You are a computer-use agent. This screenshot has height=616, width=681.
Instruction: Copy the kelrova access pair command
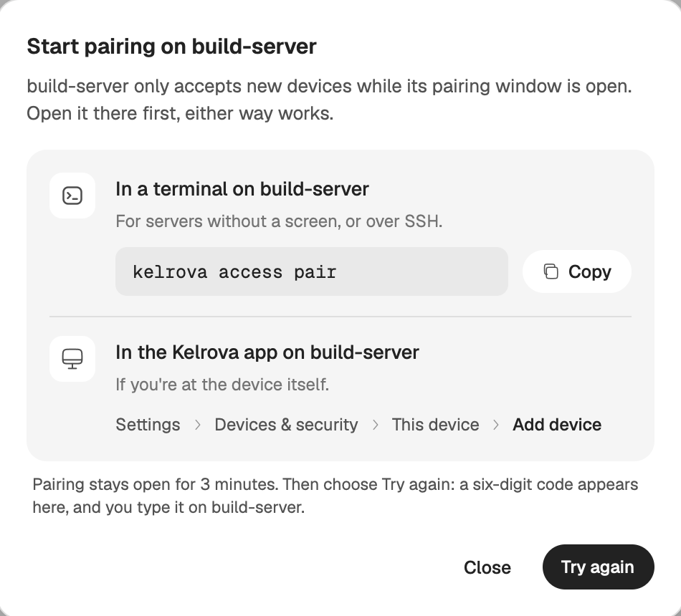[577, 271]
